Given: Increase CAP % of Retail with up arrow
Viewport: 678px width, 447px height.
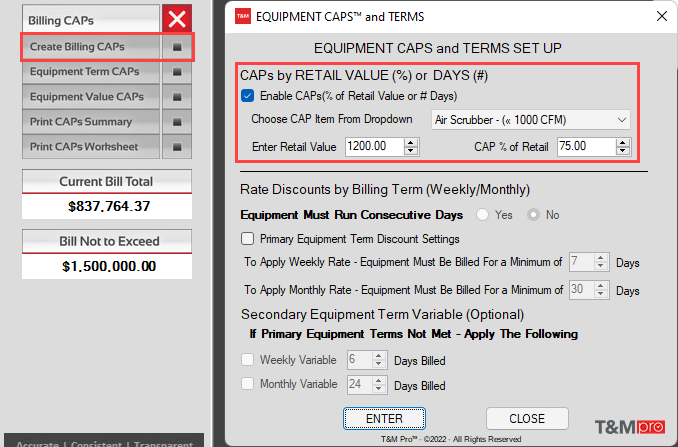Looking at the screenshot, I should pos(623,143).
